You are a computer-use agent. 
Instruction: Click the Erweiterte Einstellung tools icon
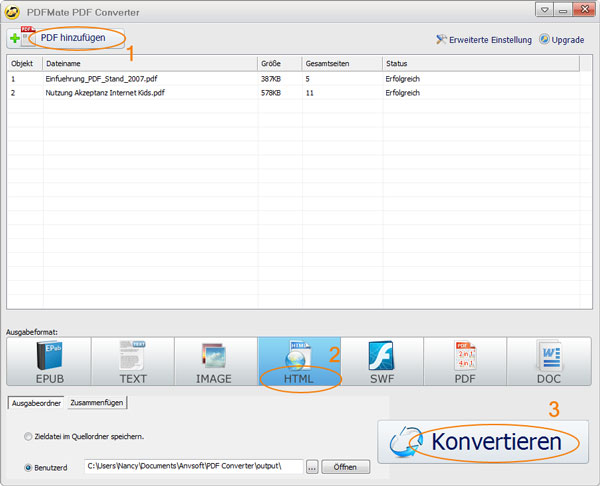coord(441,39)
